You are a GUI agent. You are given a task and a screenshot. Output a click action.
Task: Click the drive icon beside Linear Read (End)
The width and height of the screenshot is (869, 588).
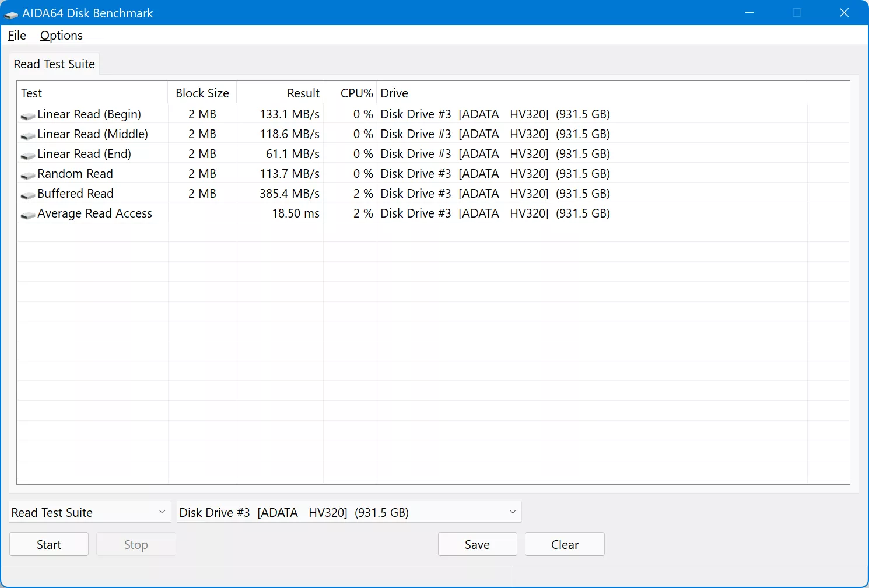(x=28, y=155)
